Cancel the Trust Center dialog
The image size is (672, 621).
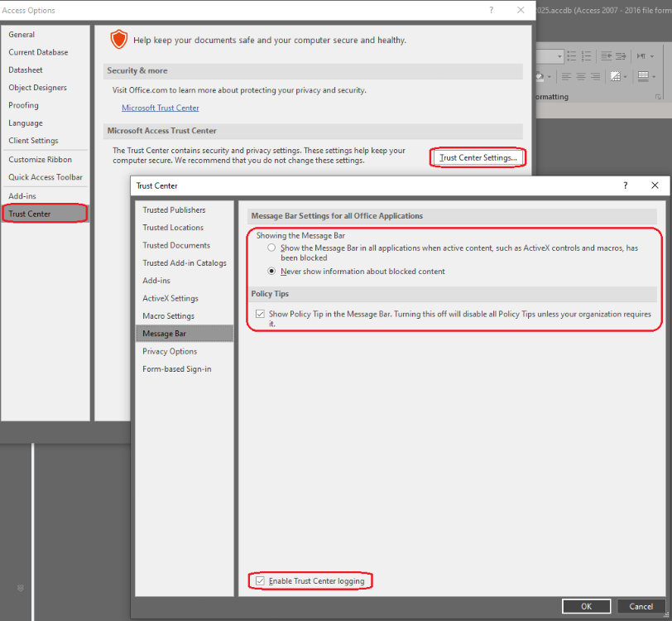pyautogui.click(x=641, y=606)
